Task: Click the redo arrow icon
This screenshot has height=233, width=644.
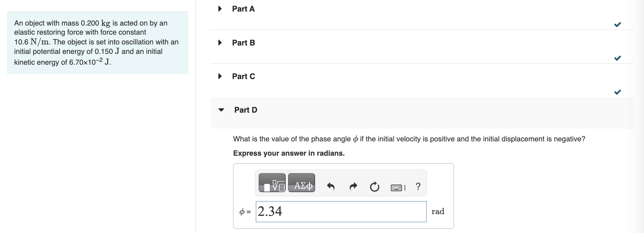Action: [x=353, y=186]
